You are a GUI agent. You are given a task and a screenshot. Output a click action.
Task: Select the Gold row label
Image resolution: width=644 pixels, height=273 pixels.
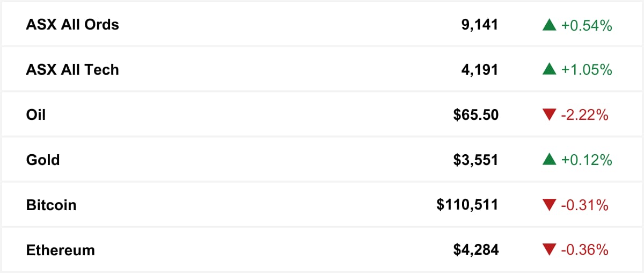coord(43,160)
